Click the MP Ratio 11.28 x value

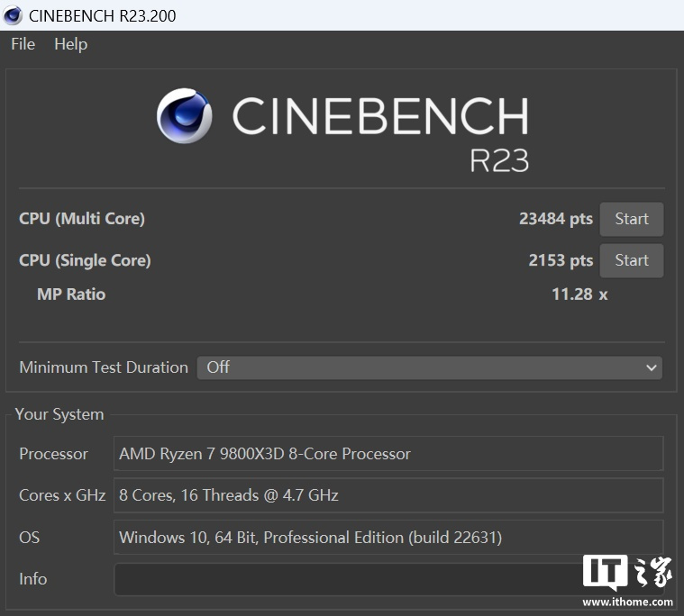click(x=579, y=294)
